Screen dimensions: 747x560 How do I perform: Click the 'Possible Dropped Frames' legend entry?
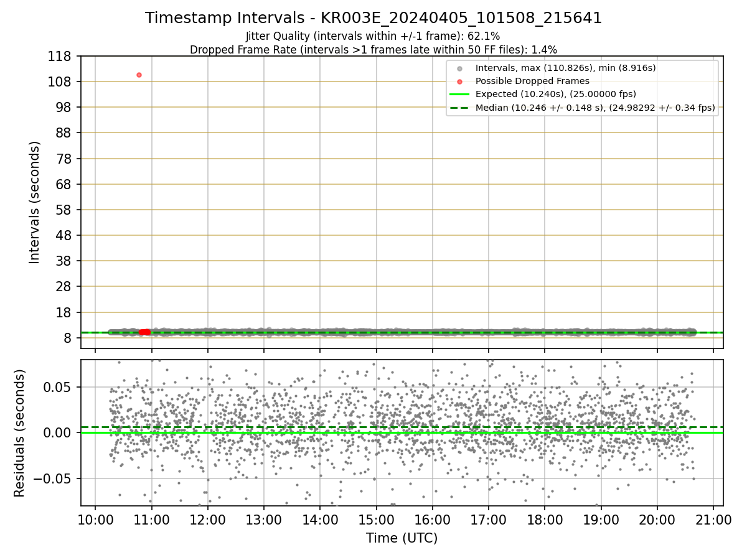pyautogui.click(x=532, y=81)
